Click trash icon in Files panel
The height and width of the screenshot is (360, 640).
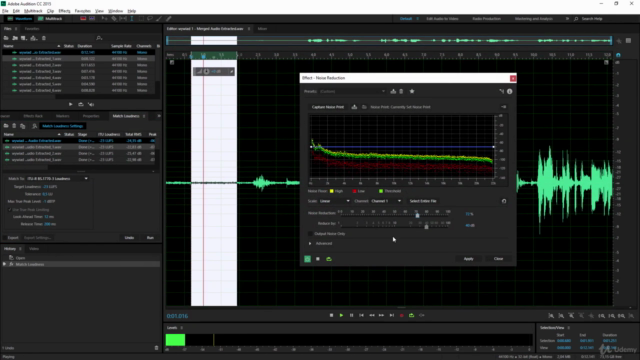(44, 38)
